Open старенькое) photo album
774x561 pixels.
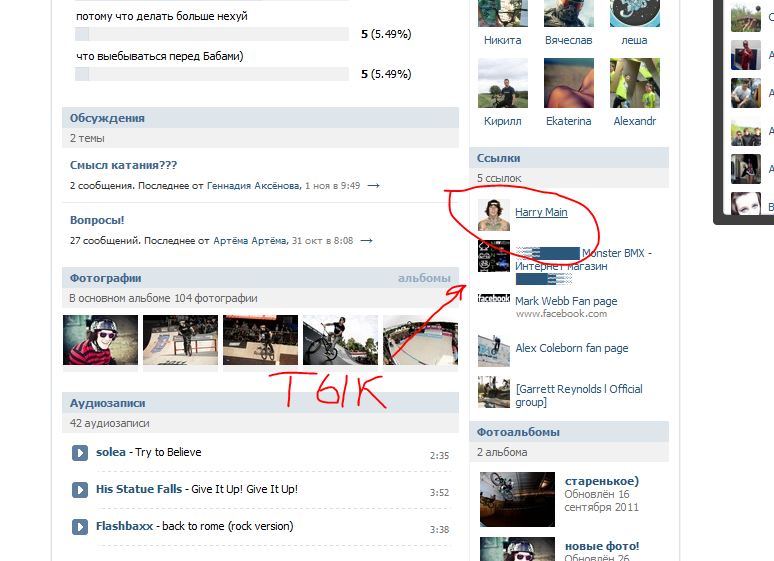[602, 481]
